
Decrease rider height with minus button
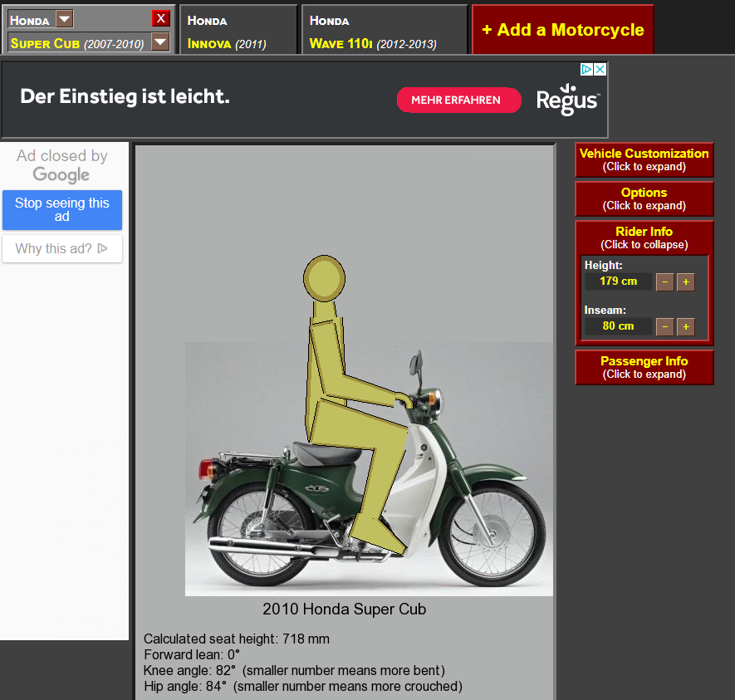[664, 281]
